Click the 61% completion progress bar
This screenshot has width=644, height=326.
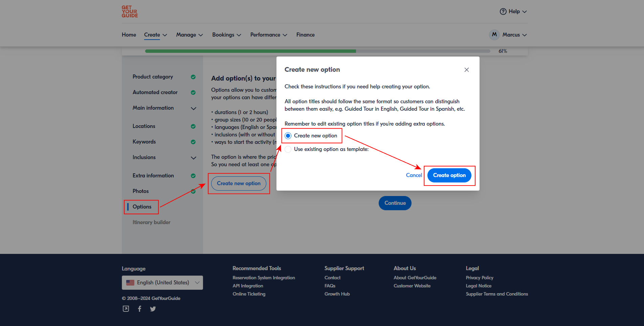point(317,51)
